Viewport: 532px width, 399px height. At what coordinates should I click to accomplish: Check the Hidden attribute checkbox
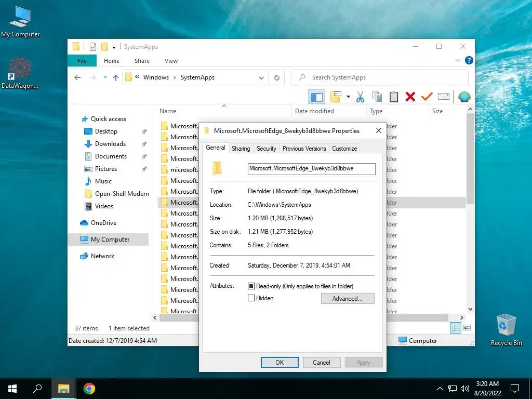coord(251,298)
